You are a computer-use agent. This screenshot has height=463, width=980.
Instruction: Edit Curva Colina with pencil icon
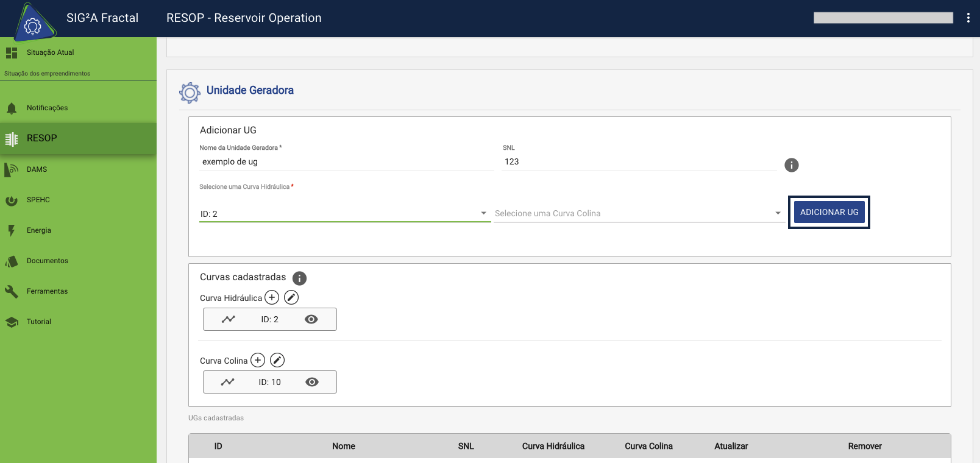click(x=277, y=360)
